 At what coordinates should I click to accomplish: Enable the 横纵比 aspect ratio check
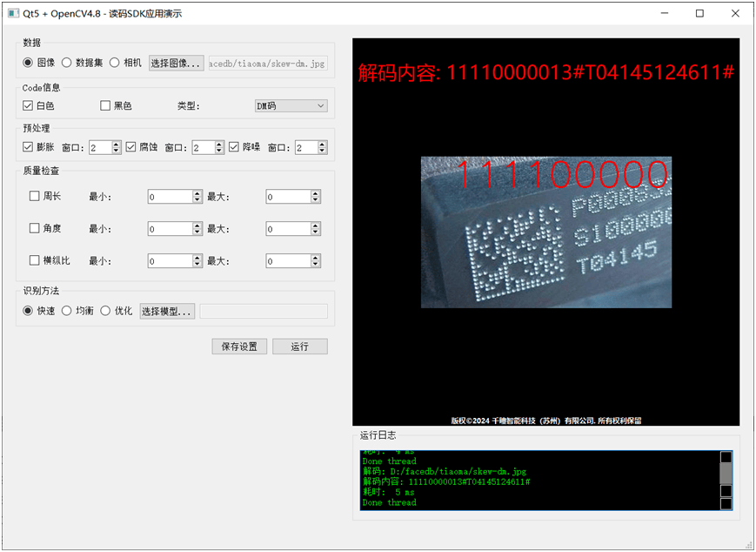pos(34,260)
